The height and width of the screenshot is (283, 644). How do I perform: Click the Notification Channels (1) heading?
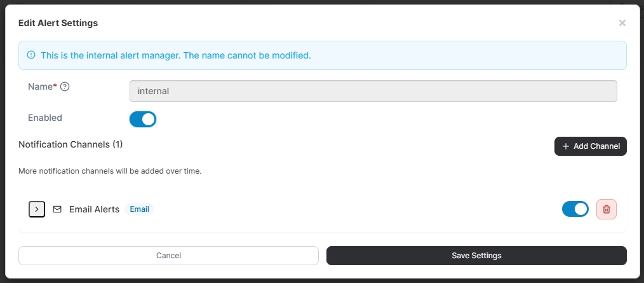70,144
